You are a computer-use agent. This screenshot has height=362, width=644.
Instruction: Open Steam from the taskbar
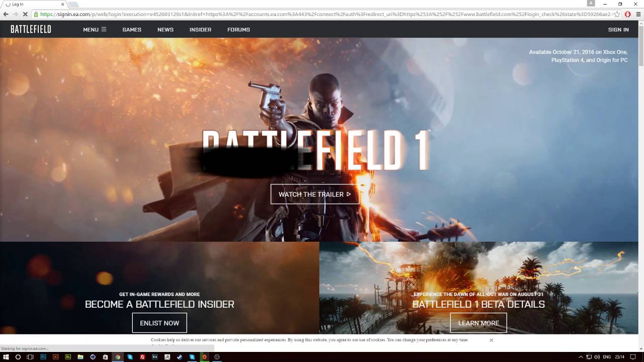tap(179, 357)
